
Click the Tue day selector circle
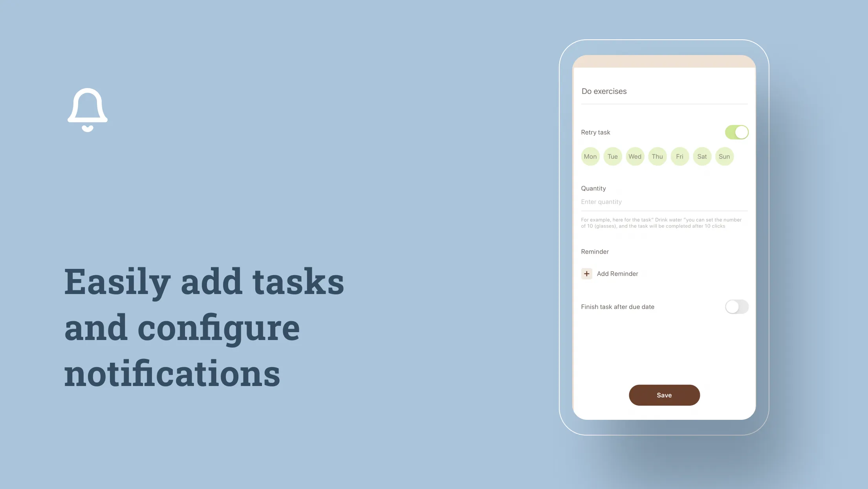pyautogui.click(x=612, y=156)
